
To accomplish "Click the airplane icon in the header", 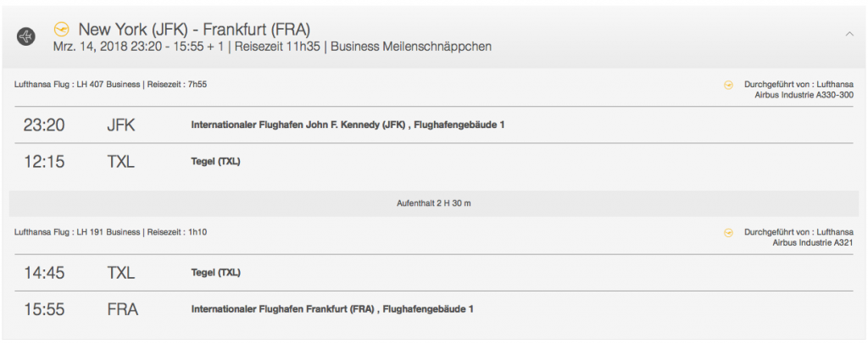I will [26, 37].
